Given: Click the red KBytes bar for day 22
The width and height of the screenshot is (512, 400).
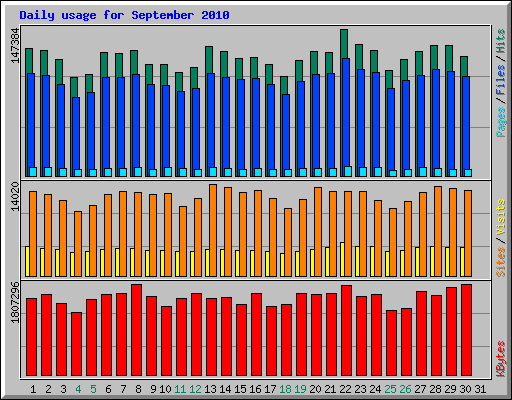Looking at the screenshot, I should [347, 330].
